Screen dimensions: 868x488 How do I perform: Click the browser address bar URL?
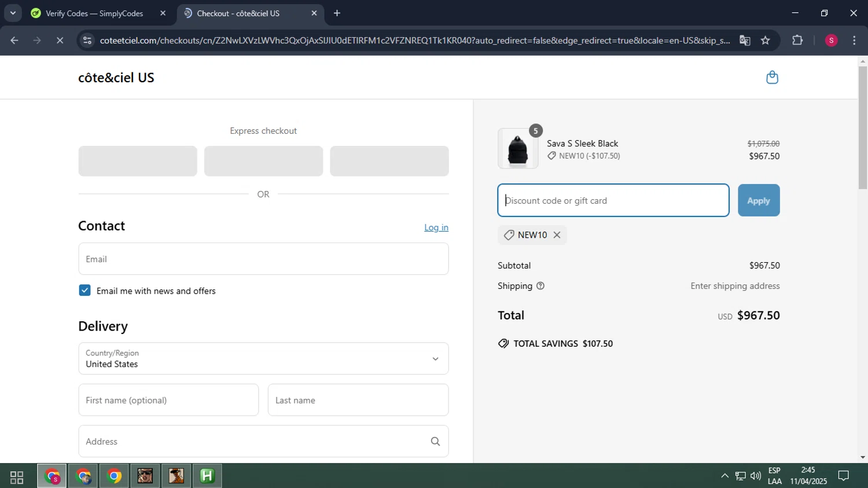click(x=415, y=41)
